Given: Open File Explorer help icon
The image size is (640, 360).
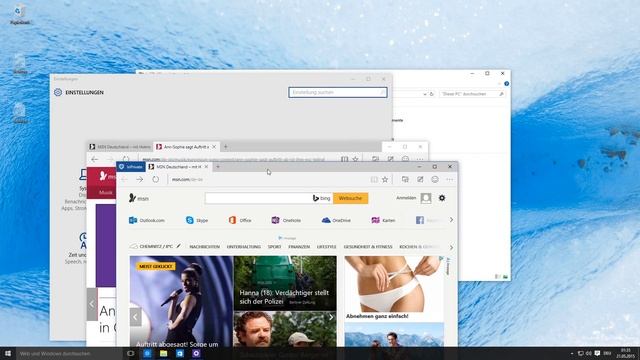Looking at the screenshot, I should coord(507,84).
